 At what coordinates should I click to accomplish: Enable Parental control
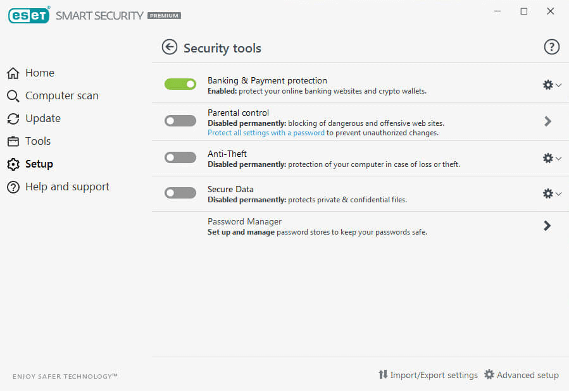point(180,120)
